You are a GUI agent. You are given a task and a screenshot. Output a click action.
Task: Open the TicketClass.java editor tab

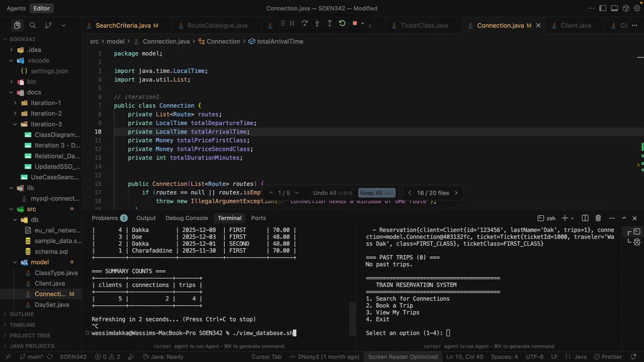coord(424,26)
